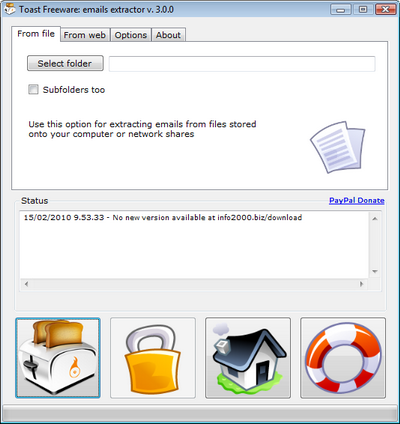This screenshot has height=424, width=400.
Task: Click the lifebuoy help icon button
Action: (x=343, y=358)
